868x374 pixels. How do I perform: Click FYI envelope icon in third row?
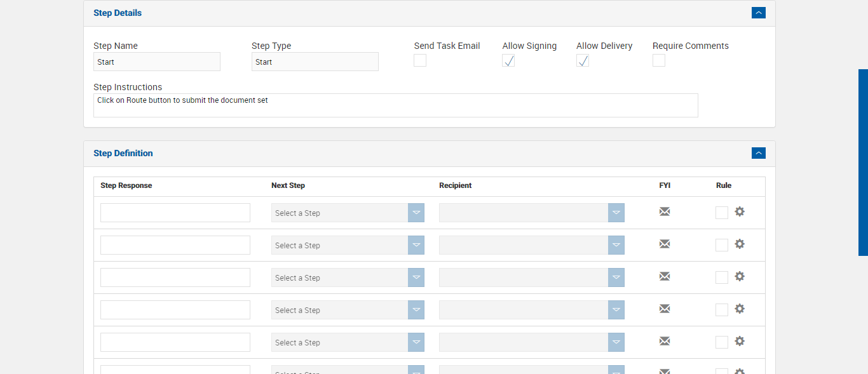(x=665, y=276)
